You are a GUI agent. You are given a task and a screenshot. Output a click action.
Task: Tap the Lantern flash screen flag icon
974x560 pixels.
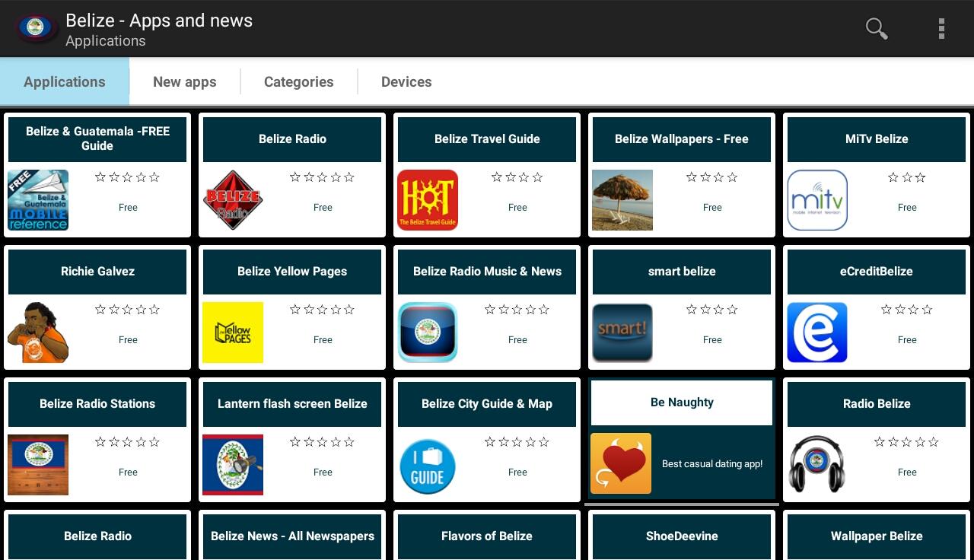tap(233, 465)
